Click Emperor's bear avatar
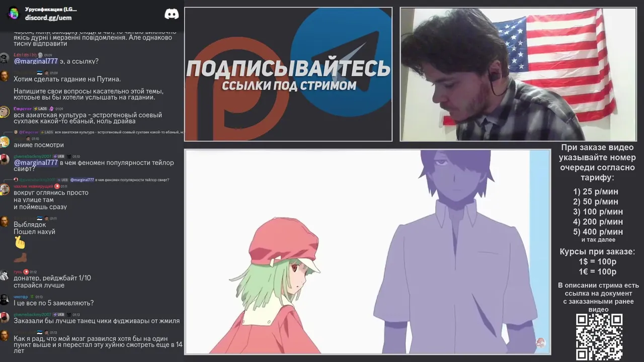The height and width of the screenshot is (362, 644). (x=5, y=112)
